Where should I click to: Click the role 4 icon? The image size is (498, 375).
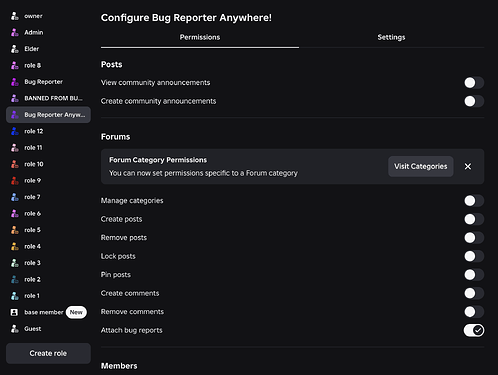(x=15, y=246)
